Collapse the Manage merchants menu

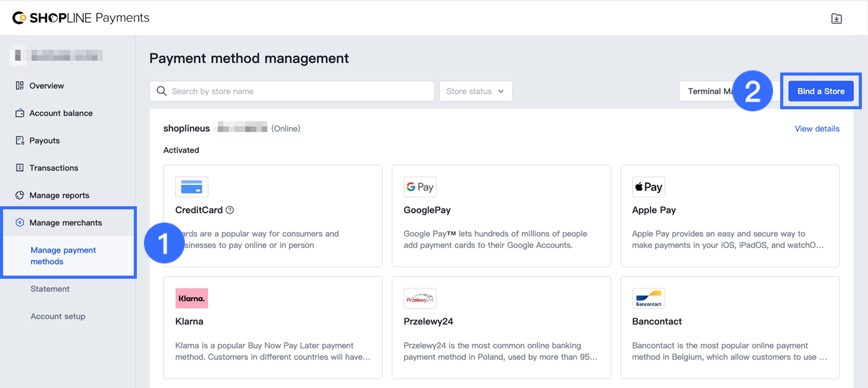pos(65,223)
